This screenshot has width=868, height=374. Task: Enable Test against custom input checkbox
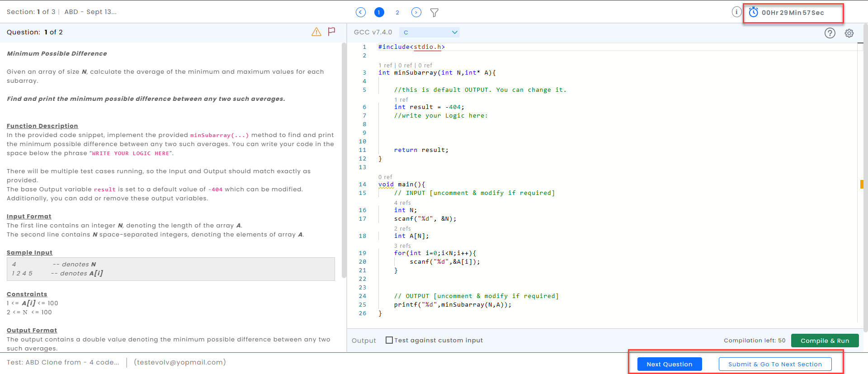(x=389, y=340)
